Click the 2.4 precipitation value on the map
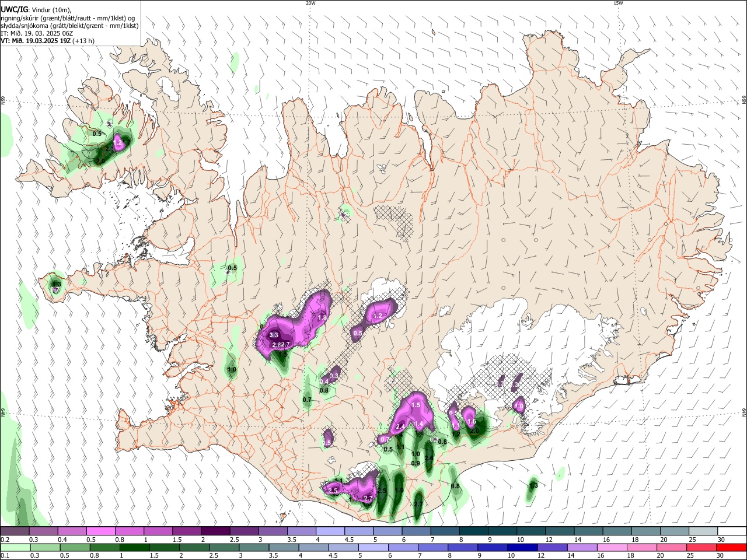Screen dimensions: 747x560 tap(400, 427)
